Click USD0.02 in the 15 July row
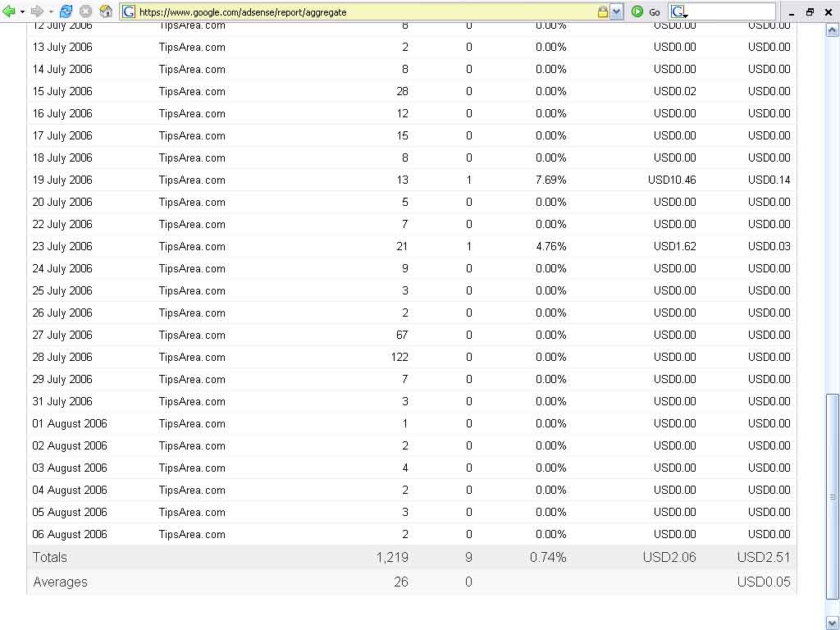 [x=674, y=92]
